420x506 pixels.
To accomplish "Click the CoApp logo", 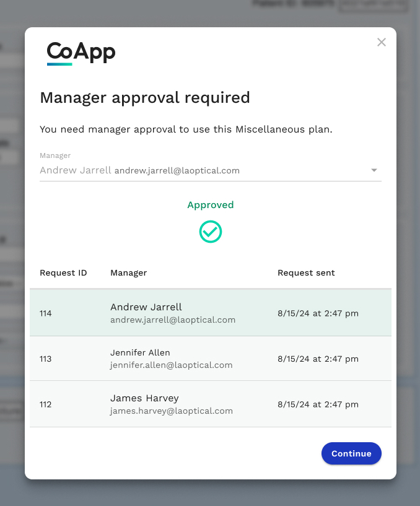I will click(x=81, y=53).
